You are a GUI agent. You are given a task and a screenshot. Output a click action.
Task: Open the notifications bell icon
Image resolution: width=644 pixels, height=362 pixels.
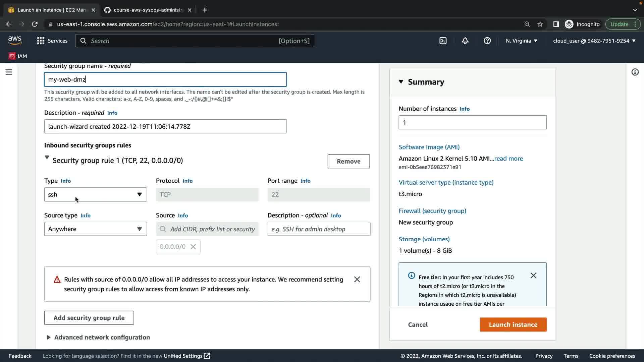465,41
